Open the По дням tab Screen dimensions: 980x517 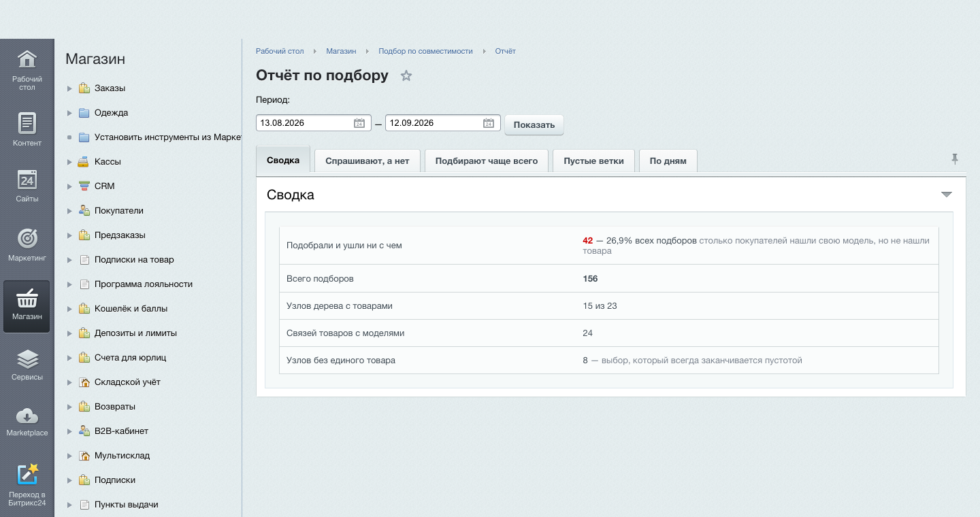click(668, 161)
